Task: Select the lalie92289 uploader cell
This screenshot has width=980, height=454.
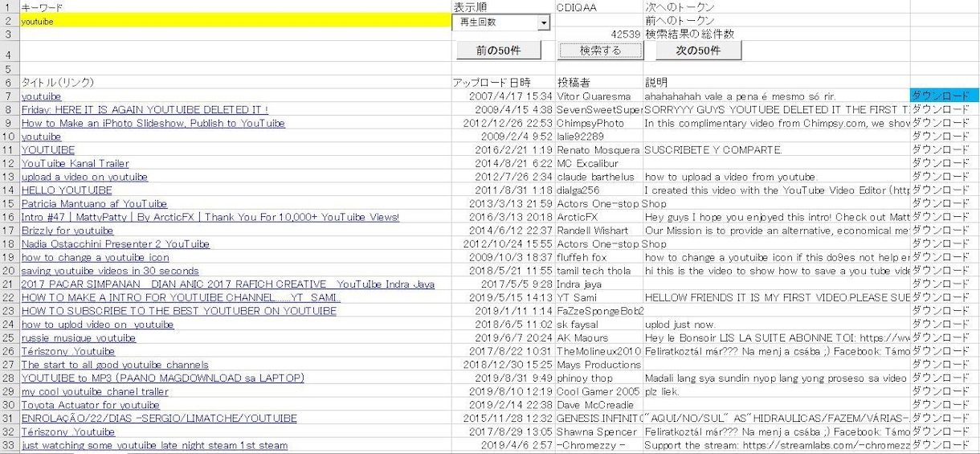Action: tap(599, 137)
